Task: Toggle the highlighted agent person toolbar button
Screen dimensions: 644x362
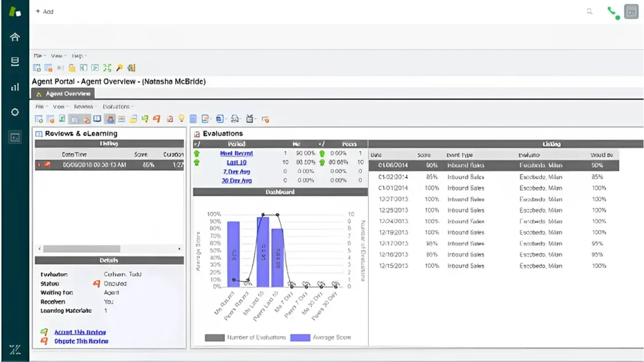Action: tap(110, 119)
